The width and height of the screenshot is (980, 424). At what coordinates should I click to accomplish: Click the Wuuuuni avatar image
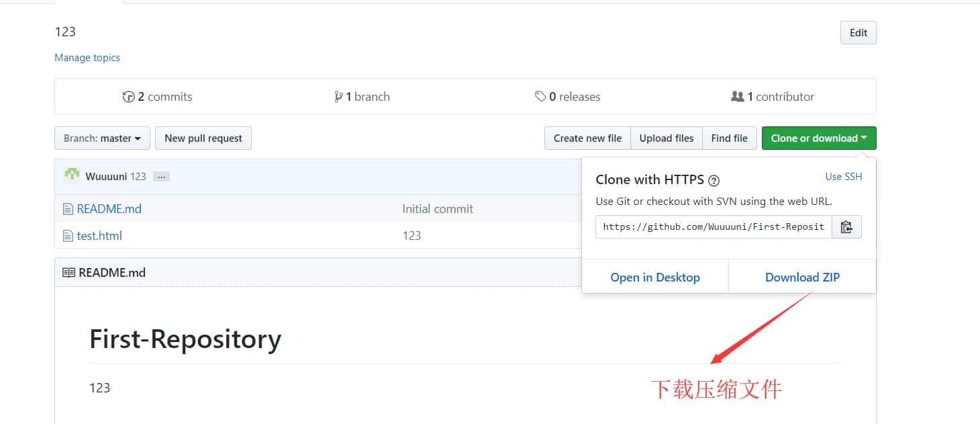coord(72,176)
